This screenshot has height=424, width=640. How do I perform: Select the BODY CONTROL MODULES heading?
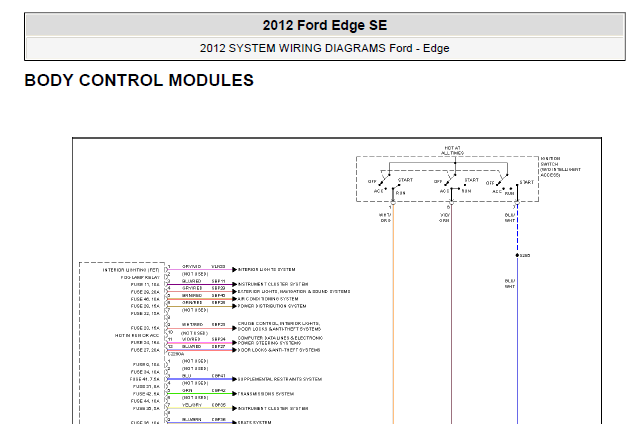[139, 80]
